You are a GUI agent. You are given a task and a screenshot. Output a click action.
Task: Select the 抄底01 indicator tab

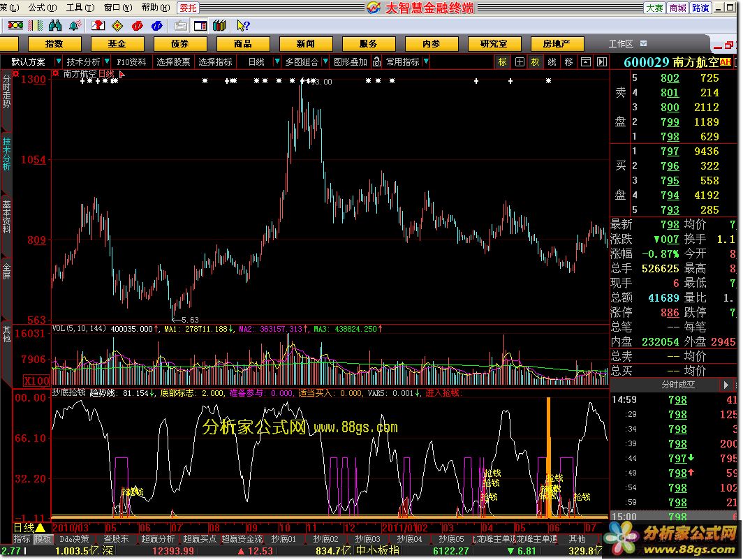coord(284,538)
